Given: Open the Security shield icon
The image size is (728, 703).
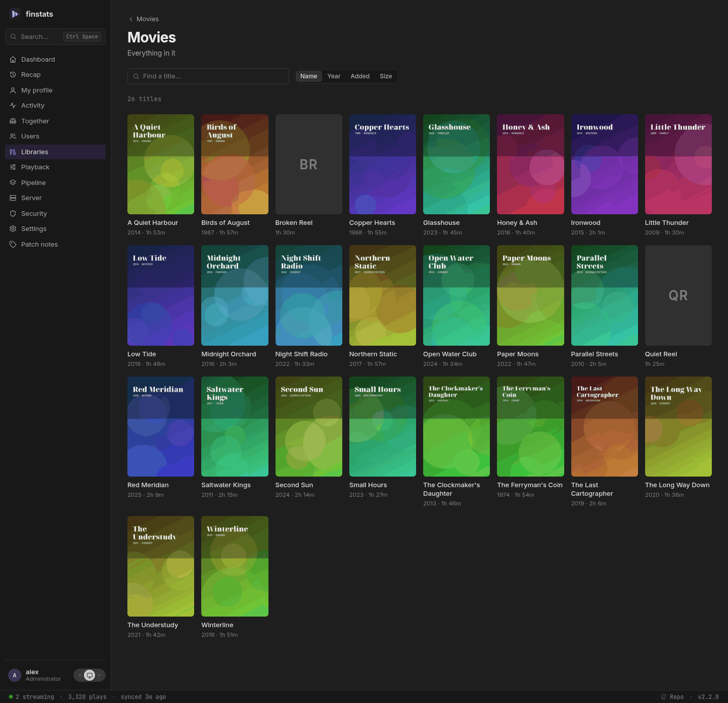Looking at the screenshot, I should [x=13, y=214].
